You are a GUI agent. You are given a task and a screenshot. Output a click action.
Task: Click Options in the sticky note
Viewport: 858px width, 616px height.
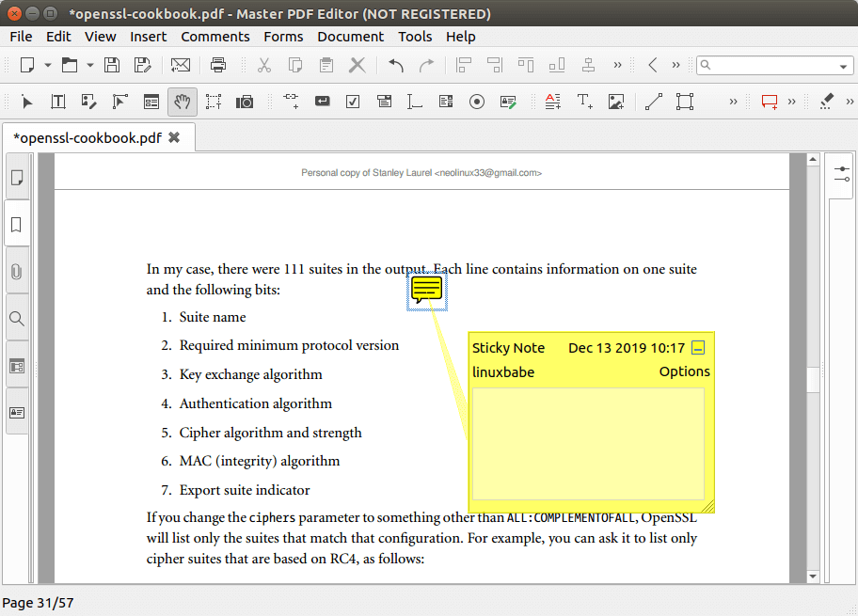click(684, 371)
